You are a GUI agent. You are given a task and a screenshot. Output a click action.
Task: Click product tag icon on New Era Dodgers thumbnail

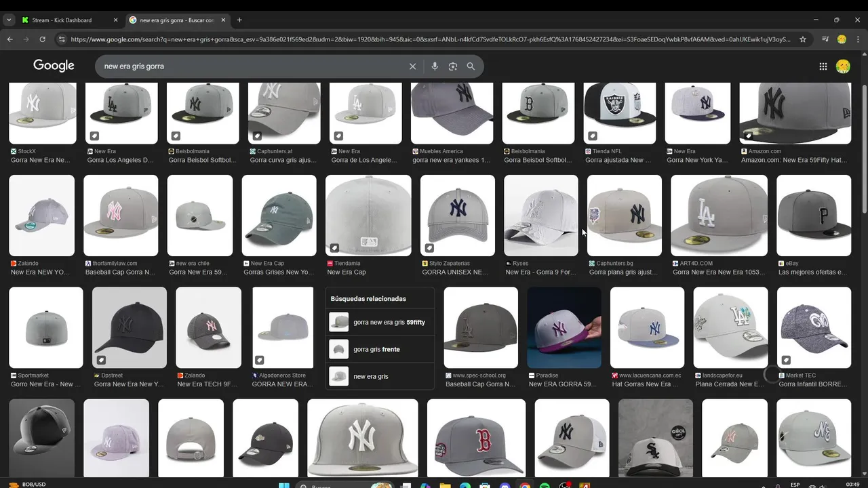pyautogui.click(x=94, y=136)
